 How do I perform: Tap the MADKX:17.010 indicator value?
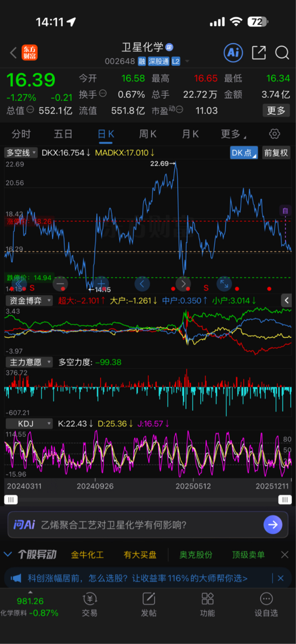(x=125, y=153)
